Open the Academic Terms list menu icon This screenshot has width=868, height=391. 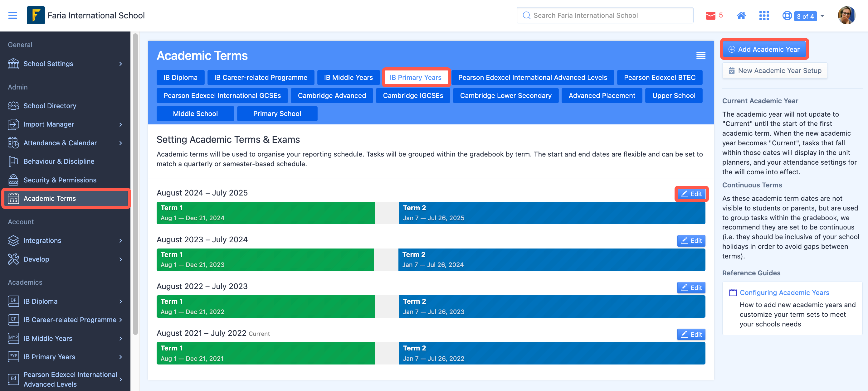(700, 56)
